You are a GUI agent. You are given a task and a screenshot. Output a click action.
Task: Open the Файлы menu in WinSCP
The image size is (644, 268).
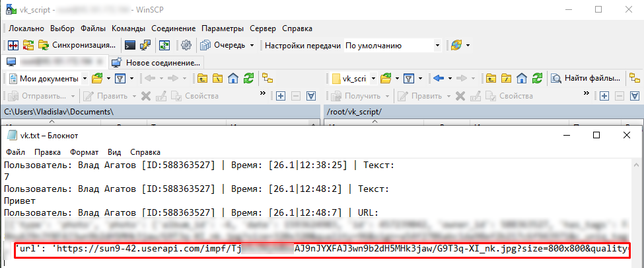pyautogui.click(x=93, y=28)
